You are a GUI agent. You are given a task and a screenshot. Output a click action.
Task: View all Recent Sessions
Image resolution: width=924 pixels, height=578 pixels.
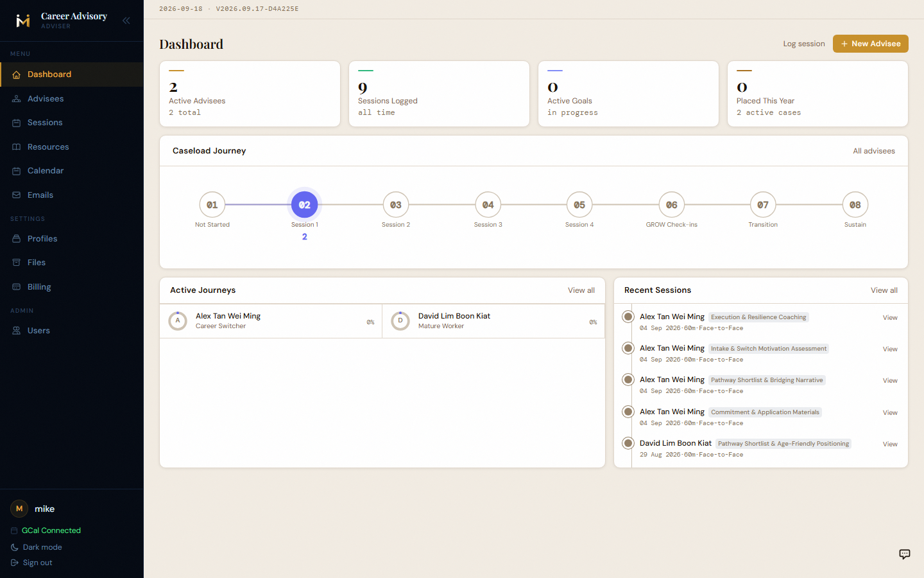884,290
